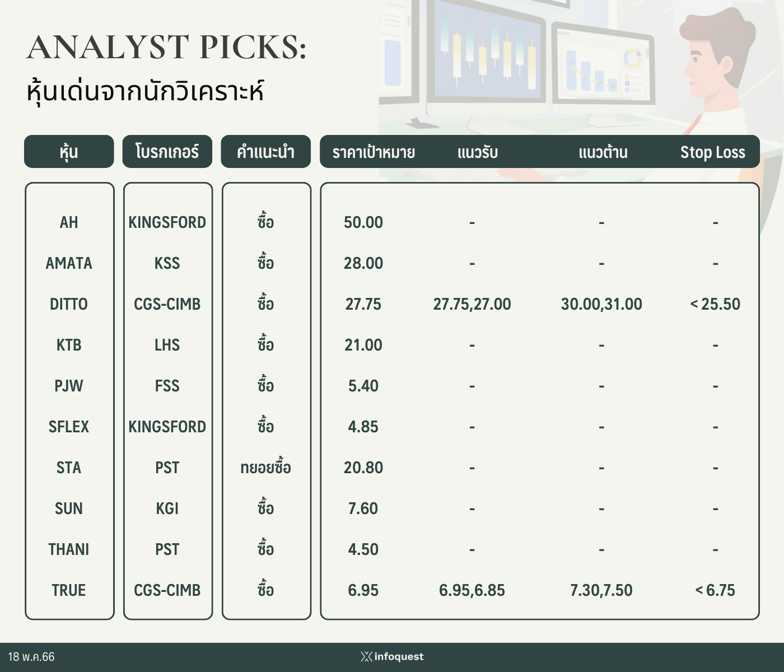Viewport: 784px width, 672px height.
Task: Click the 50.00 target price for AH
Action: pos(363,222)
